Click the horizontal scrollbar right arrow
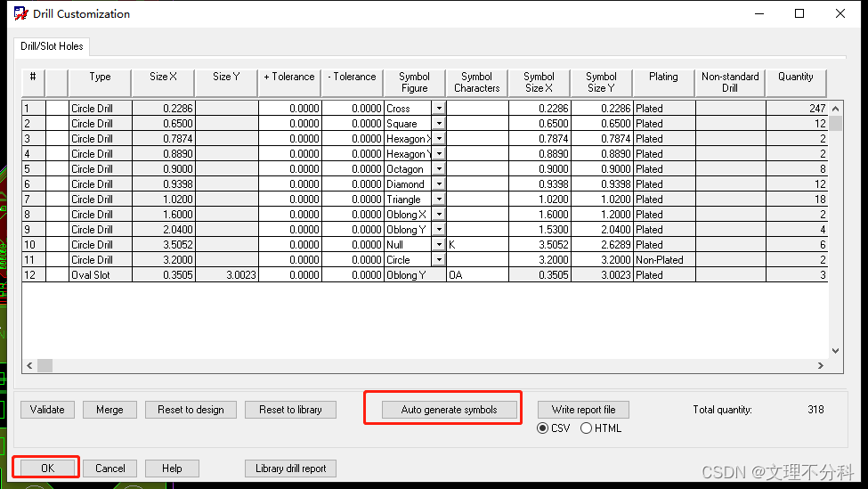The image size is (868, 489). [821, 365]
